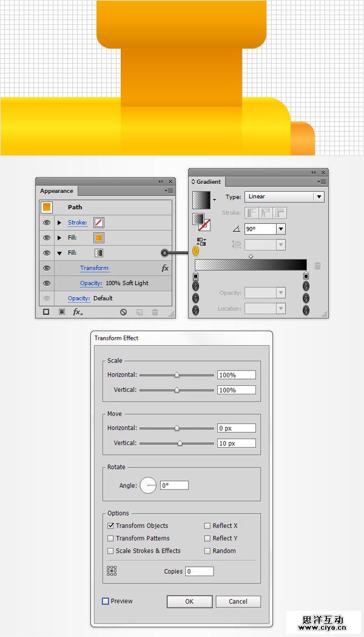The image size is (364, 637).
Task: Click the Path thumbnail in Appearance panel
Action: tap(47, 207)
